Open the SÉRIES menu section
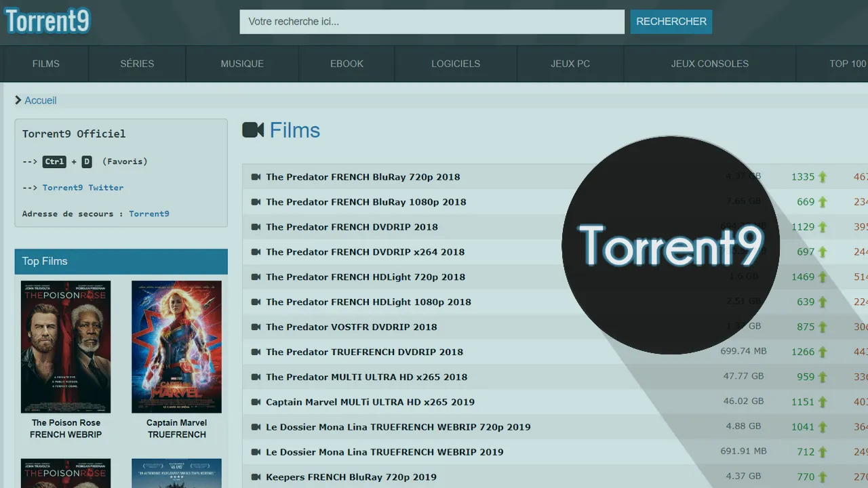Viewport: 868px width, 488px height. [x=136, y=64]
